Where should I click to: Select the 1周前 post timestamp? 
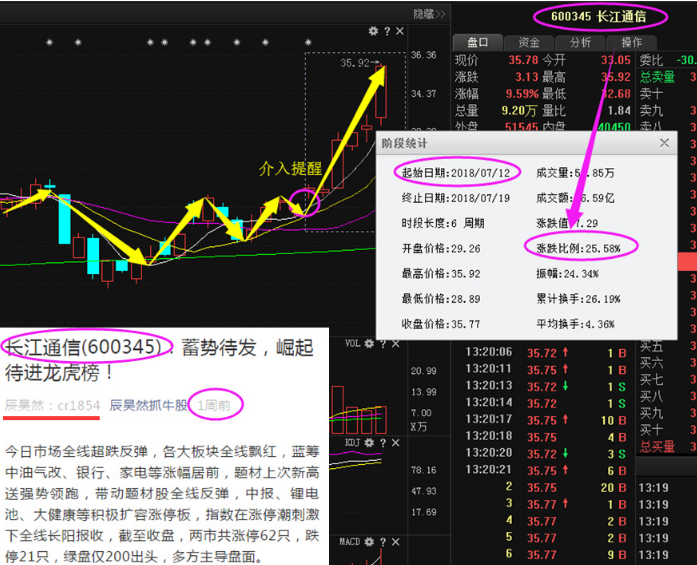point(214,405)
